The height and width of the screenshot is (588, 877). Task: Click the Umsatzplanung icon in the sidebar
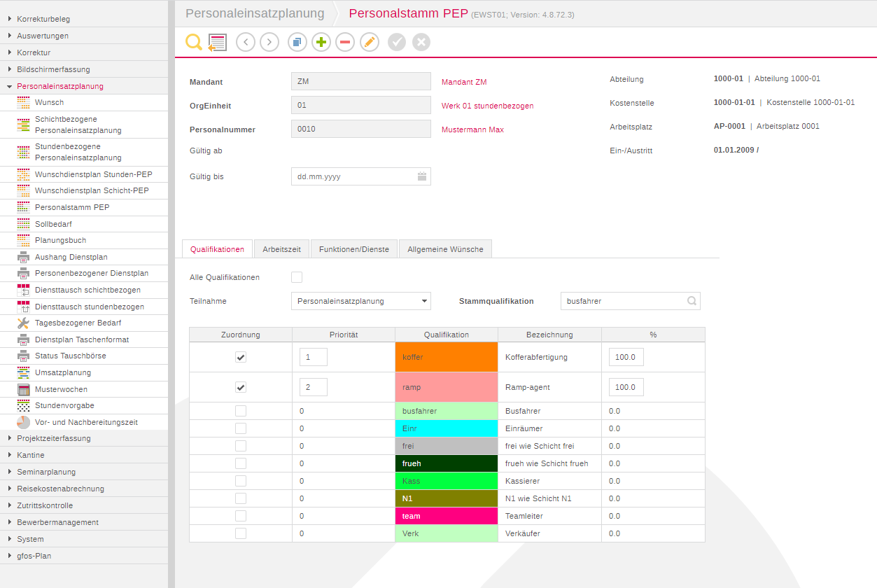click(23, 372)
